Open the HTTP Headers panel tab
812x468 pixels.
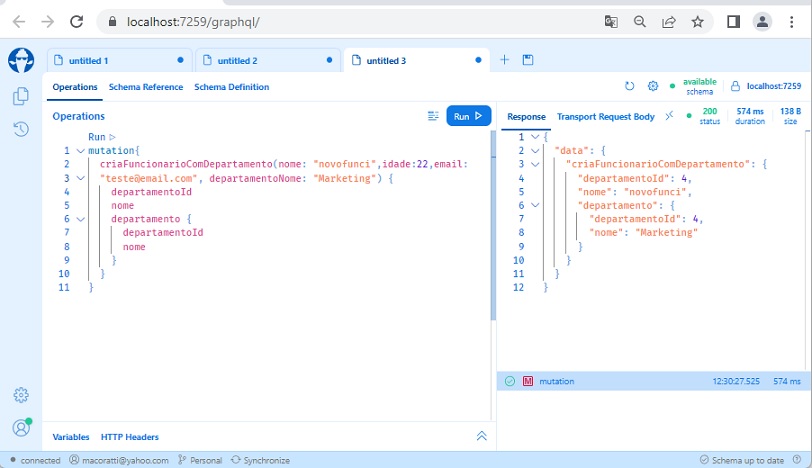pos(129,437)
